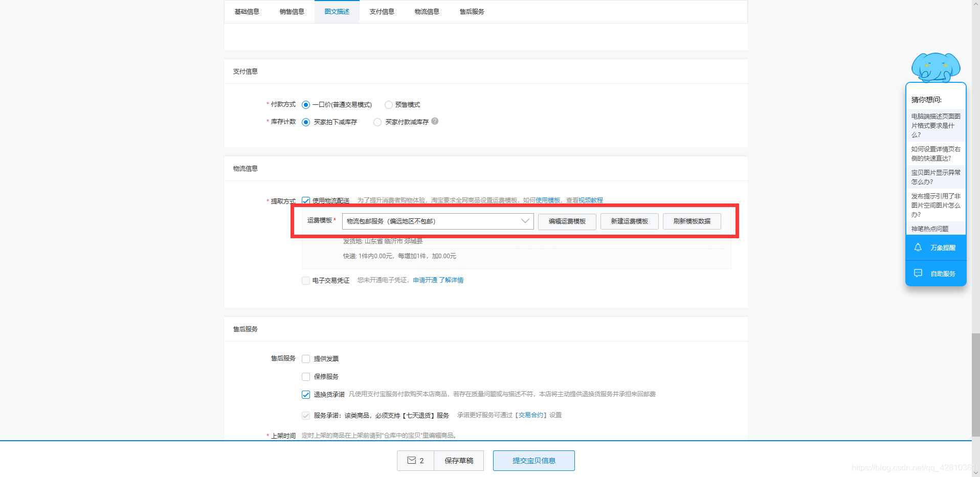Click the 了解详情 link

(x=451, y=280)
